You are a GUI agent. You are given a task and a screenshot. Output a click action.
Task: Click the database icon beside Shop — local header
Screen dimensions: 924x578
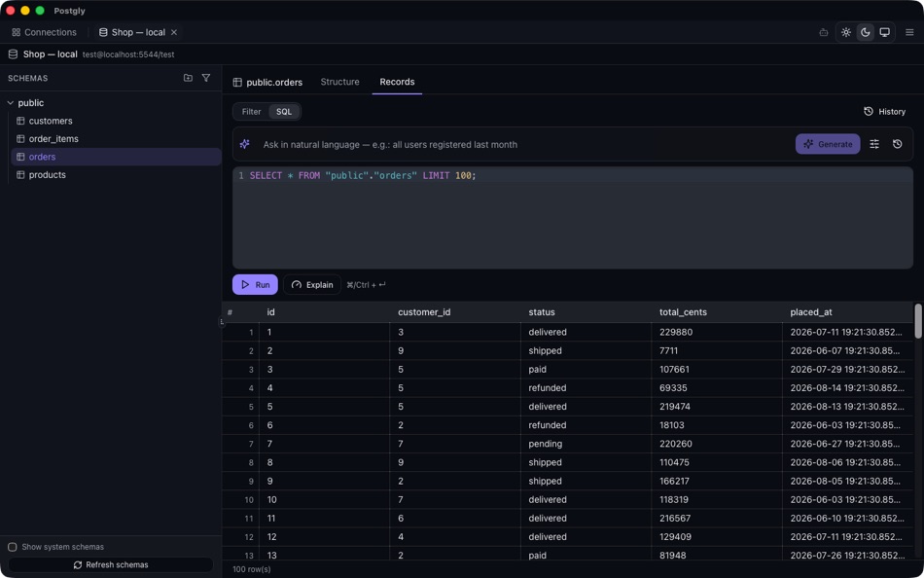(x=13, y=54)
